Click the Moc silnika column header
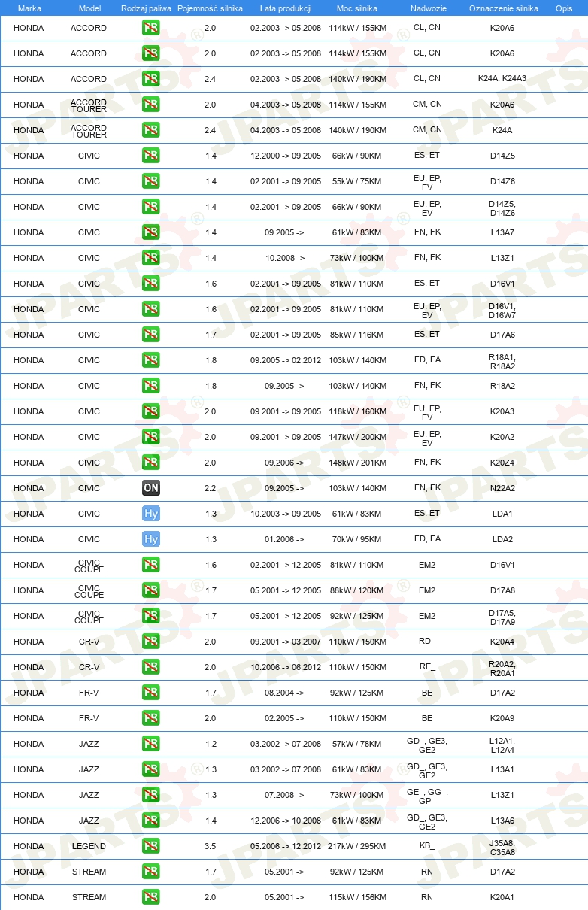The image size is (588, 910). click(357, 8)
